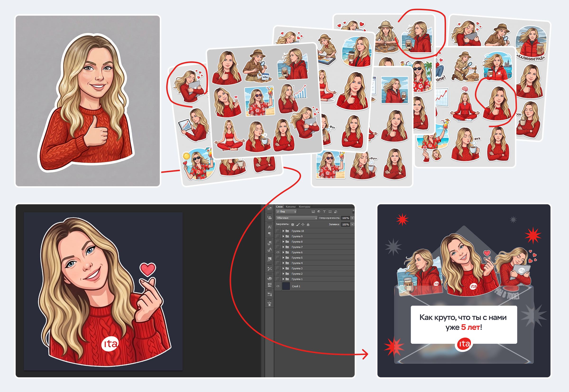The image size is (569, 392).
Task: Click the Заливка 100% value field
Action: pos(345,224)
